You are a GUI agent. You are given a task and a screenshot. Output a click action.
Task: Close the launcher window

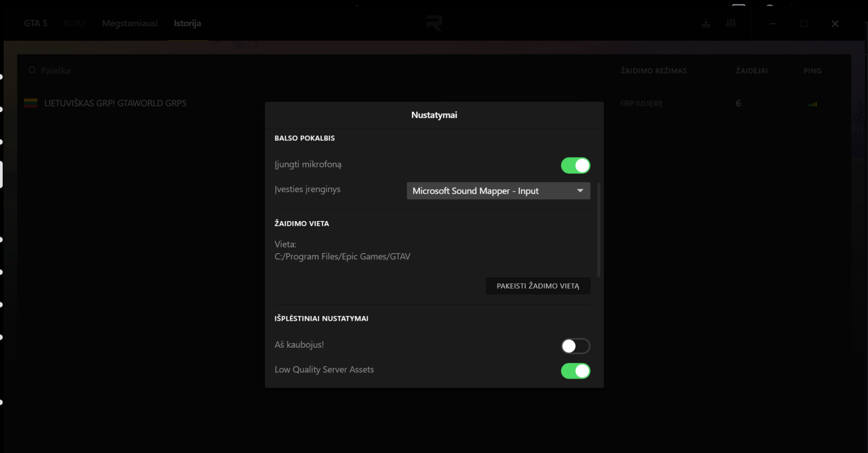(x=835, y=24)
